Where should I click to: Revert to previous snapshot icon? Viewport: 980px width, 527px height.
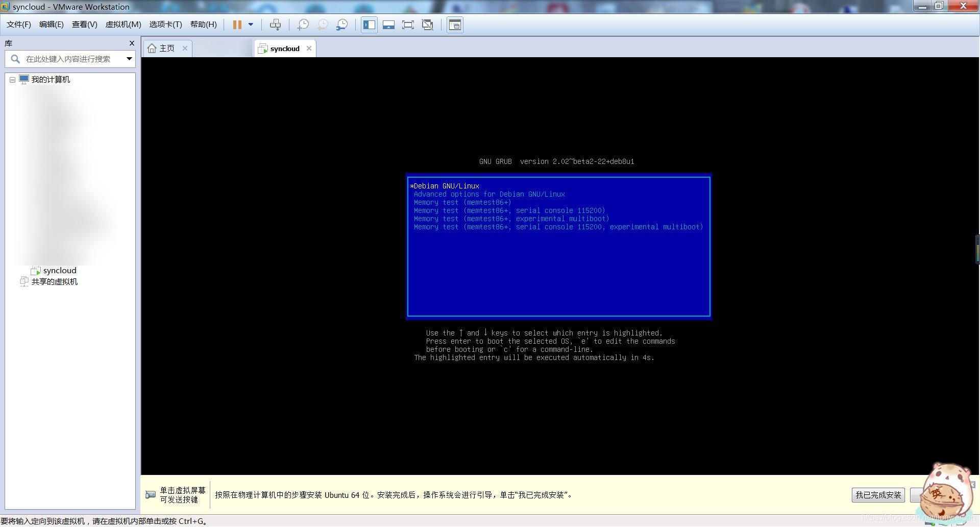tap(323, 25)
